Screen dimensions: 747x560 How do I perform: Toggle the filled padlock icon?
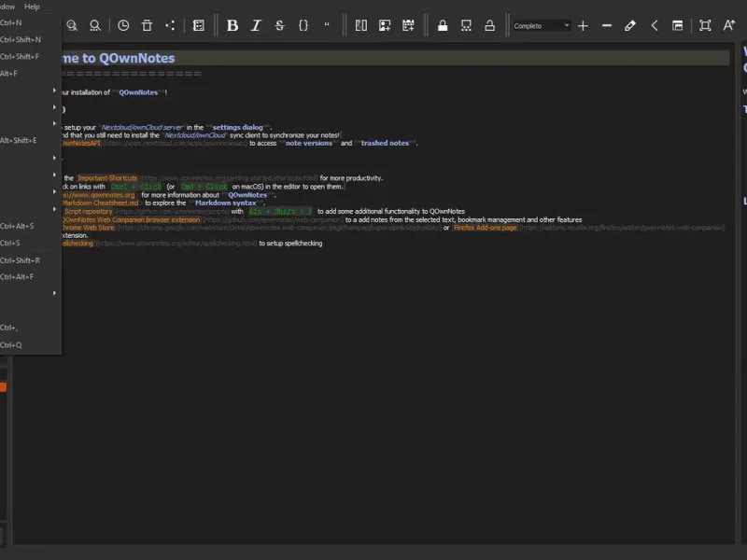click(443, 25)
